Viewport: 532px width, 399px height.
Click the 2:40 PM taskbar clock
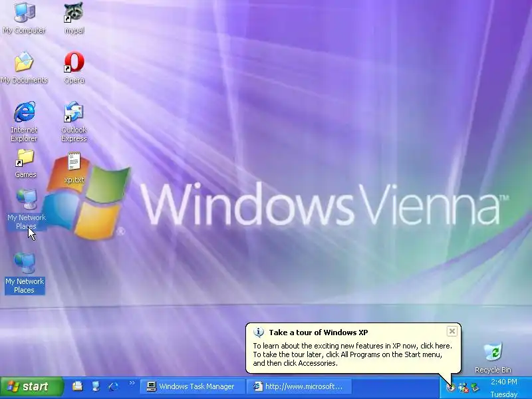pyautogui.click(x=504, y=382)
